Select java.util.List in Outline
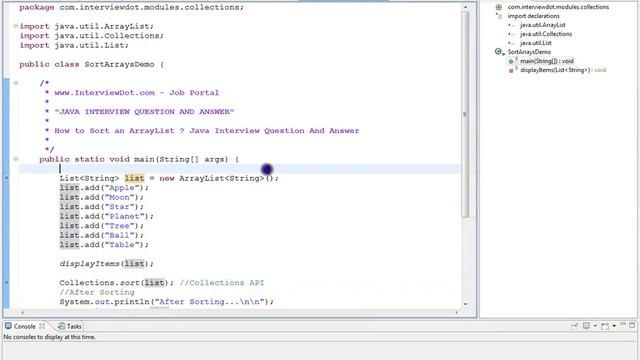The image size is (640, 360). (536, 43)
